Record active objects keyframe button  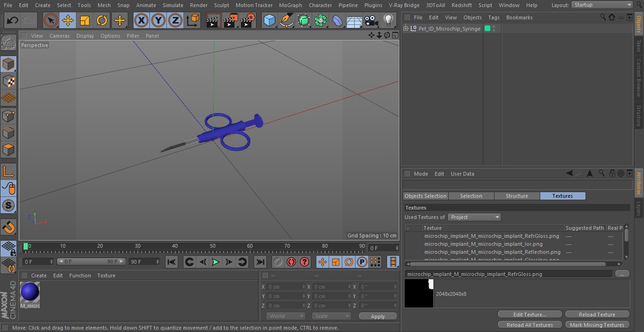click(278, 262)
